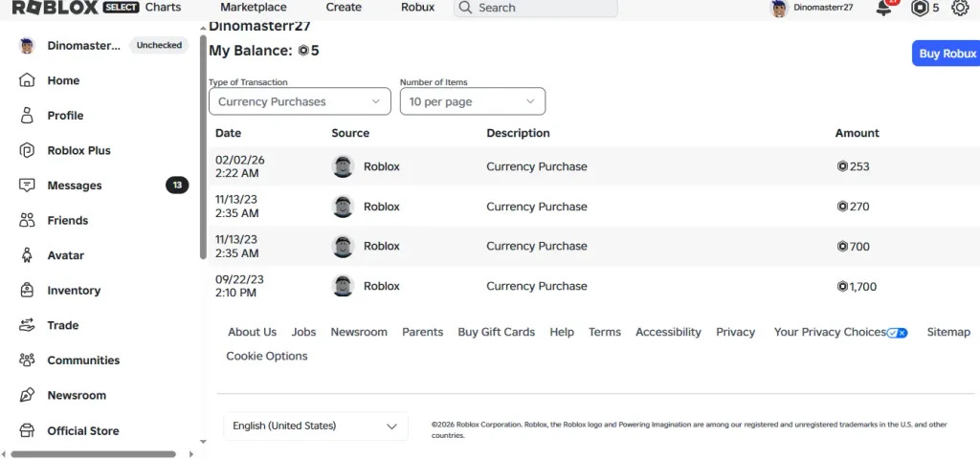Image resolution: width=980 pixels, height=459 pixels.
Task: Click Roblox avatar in 09/22/23 row
Action: (344, 286)
